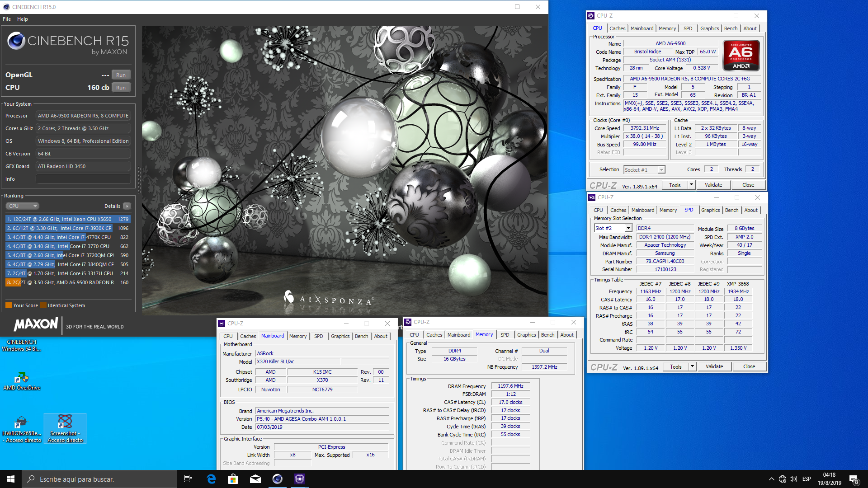
Task: Click the MAXON logo in Cinebench
Action: (36, 324)
